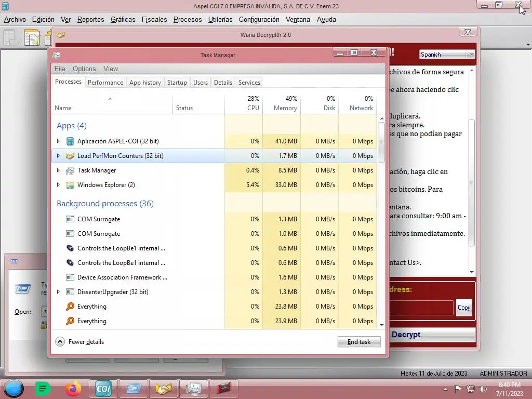Screen dimensions: 532x399
Task: Expand the Load PerfMon Counters group
Action: [58, 156]
